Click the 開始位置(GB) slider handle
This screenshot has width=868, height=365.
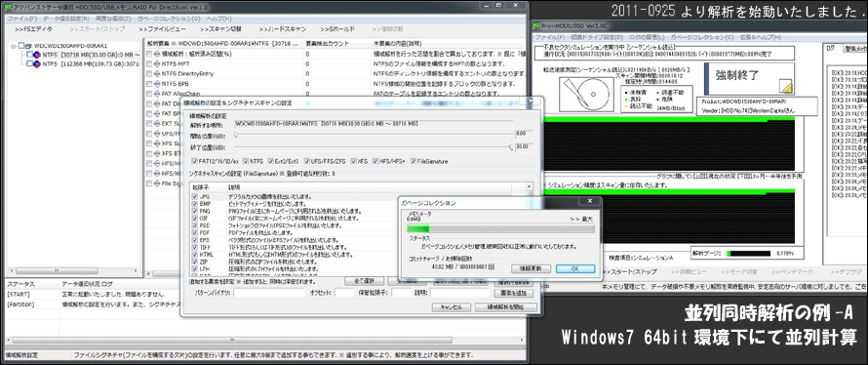236,134
